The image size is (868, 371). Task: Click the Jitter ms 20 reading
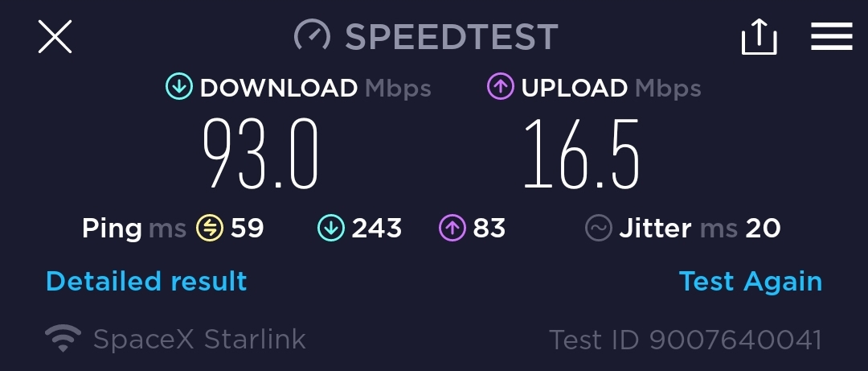(700, 228)
